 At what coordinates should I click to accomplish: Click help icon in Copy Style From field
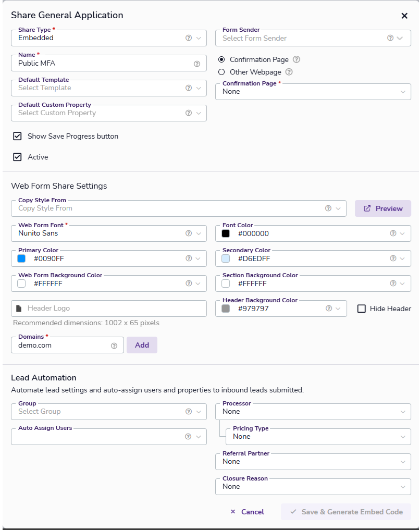click(x=328, y=208)
